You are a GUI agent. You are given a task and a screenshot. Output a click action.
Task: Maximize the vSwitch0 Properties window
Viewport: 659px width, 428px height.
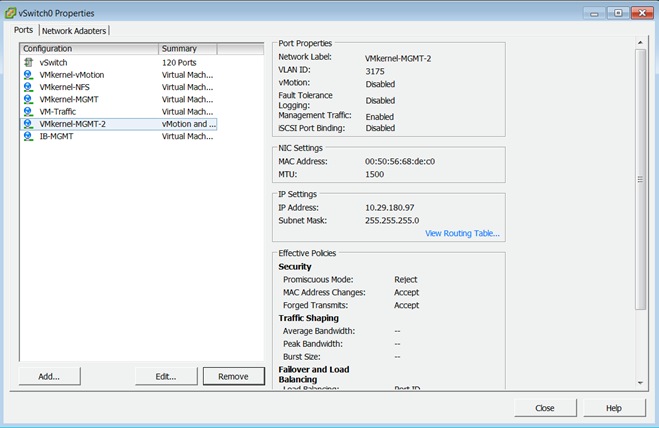tap(618, 13)
